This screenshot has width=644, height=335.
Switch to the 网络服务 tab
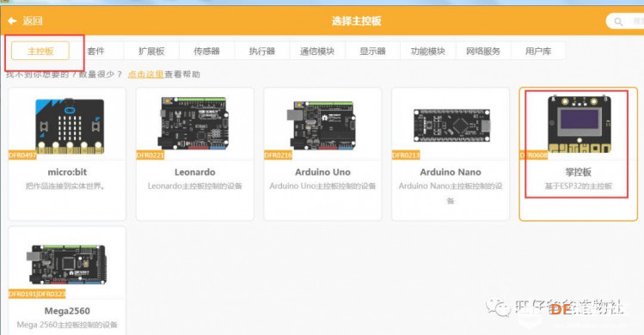483,51
